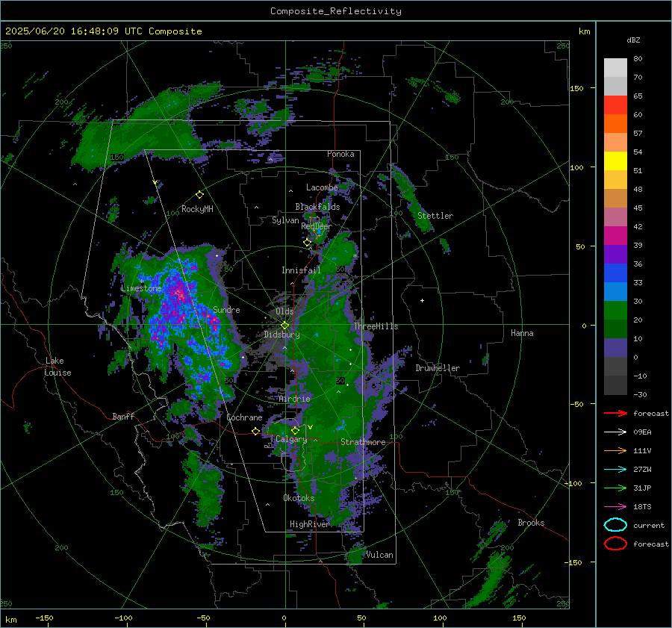The height and width of the screenshot is (628, 672).
Task: Click the Okotoks town label
Action: point(299,498)
